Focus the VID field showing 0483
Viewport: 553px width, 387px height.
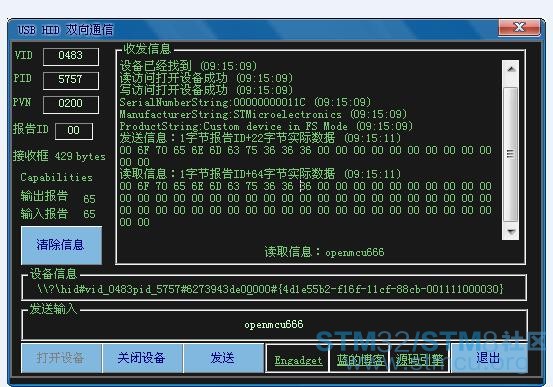coord(71,56)
